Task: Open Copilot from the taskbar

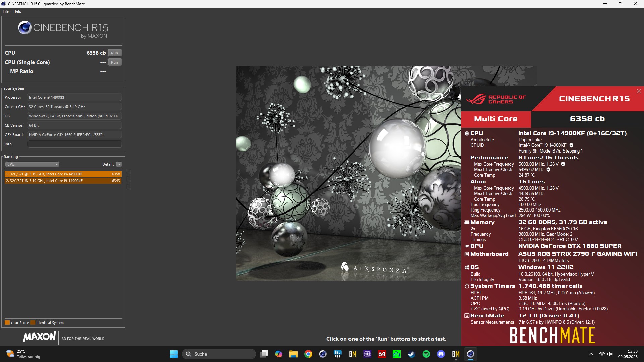Action: click(279, 354)
